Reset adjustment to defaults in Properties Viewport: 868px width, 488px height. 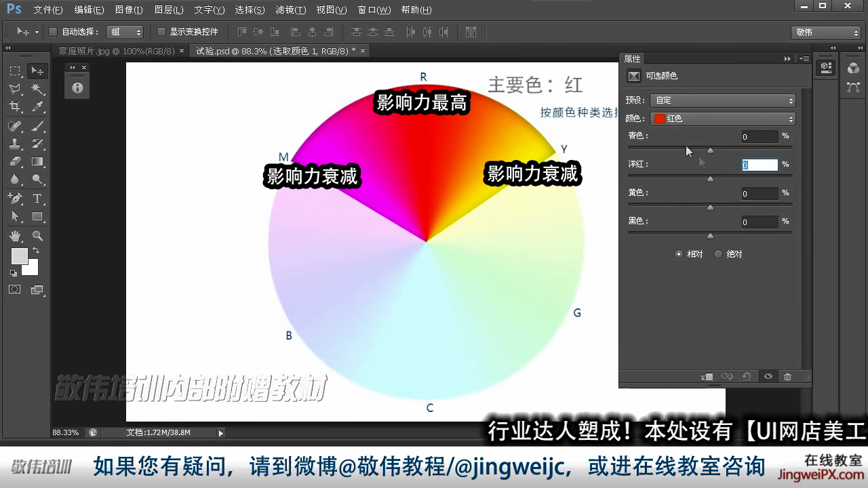tap(746, 377)
